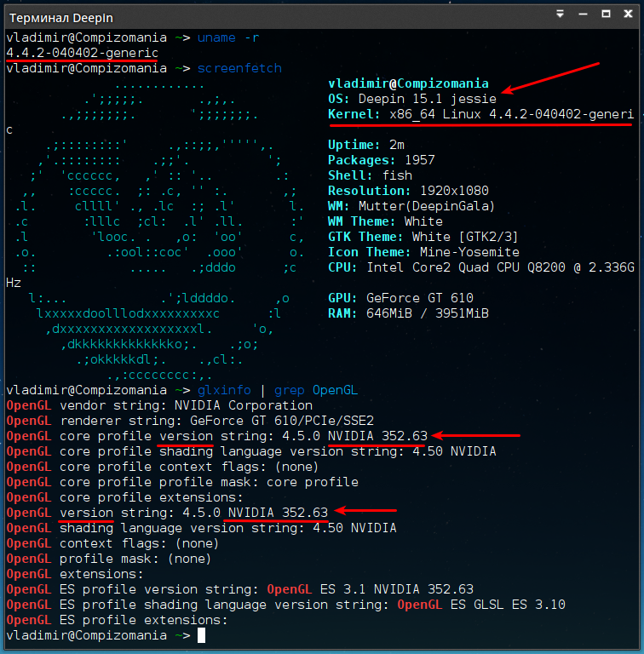Click 'core profile profile mask' line
Viewport: 644px width, 654px height.
coord(182,482)
